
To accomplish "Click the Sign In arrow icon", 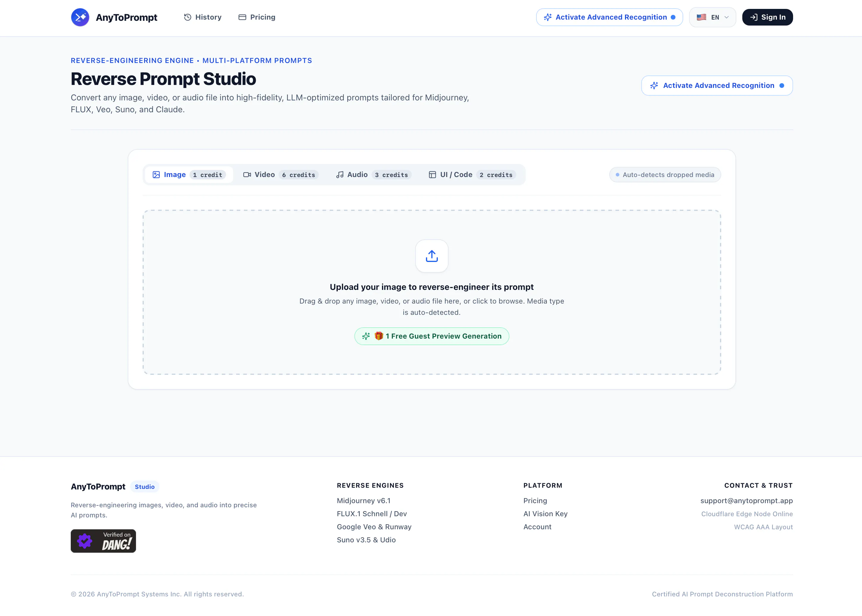I will coord(754,17).
